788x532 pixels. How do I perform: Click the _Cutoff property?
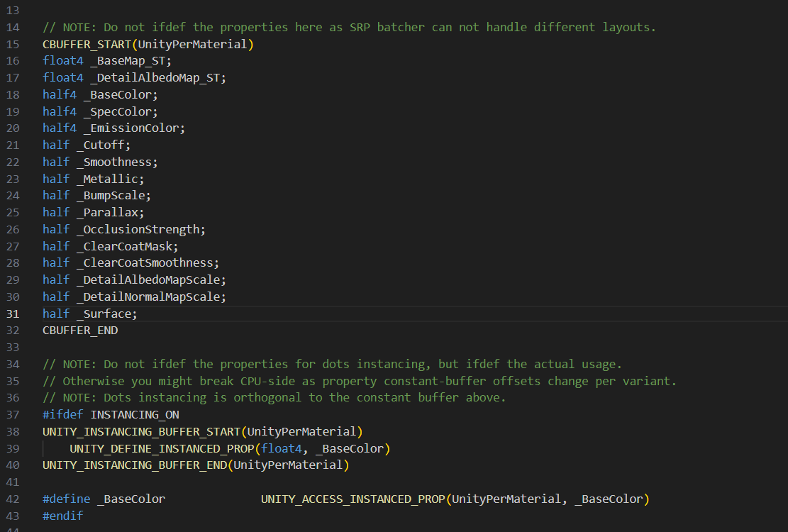(104, 145)
